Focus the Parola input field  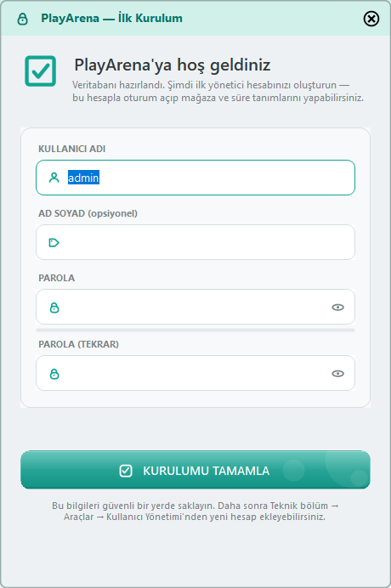click(x=195, y=307)
